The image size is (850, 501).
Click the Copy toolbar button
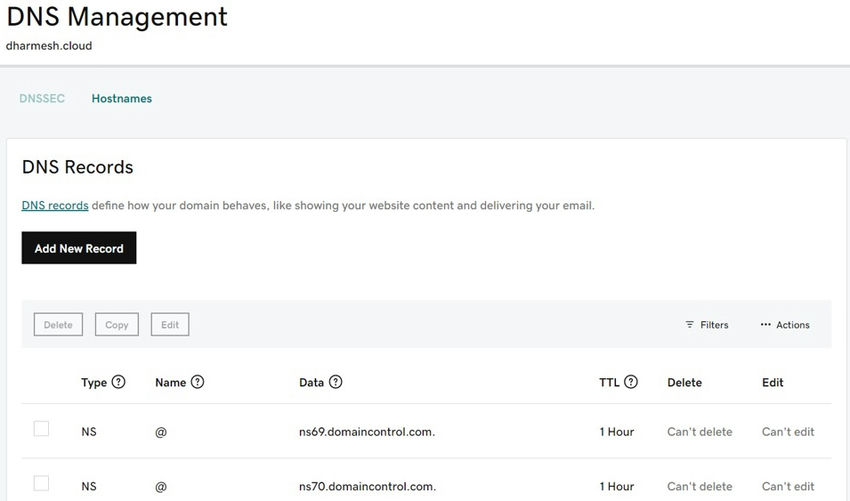[x=117, y=325]
